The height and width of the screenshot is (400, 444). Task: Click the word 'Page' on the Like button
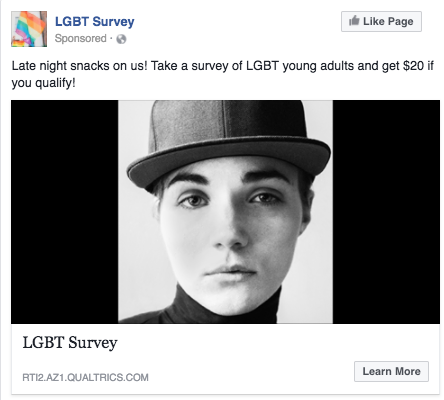pos(401,22)
